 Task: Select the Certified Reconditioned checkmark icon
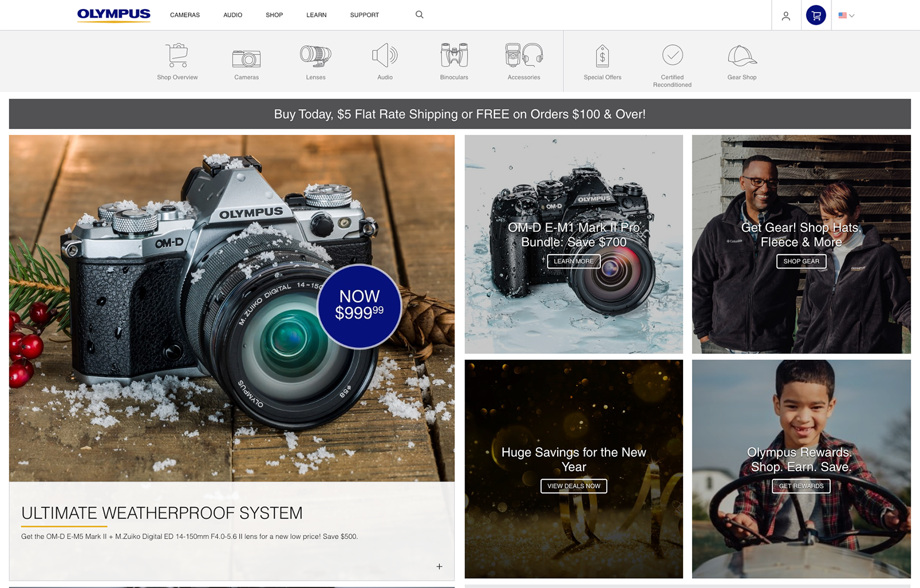672,55
